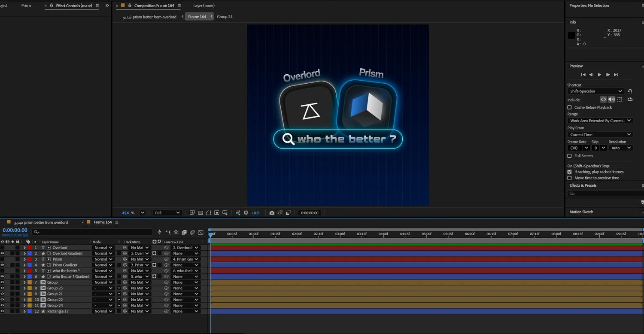Screen dimensions: 644x334
Task: Toggle Include Overlays and Layer Controls
Action: 620,100
